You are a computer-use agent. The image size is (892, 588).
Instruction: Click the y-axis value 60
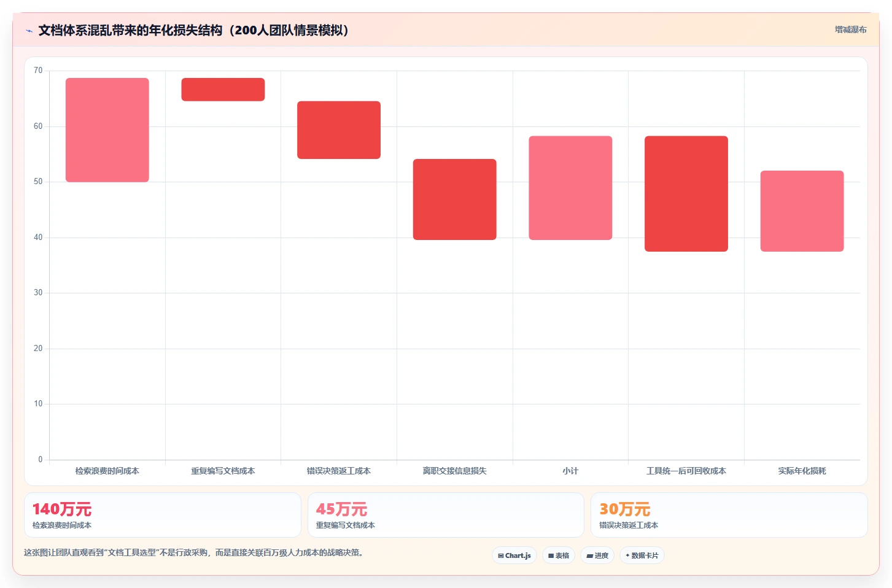(x=38, y=126)
